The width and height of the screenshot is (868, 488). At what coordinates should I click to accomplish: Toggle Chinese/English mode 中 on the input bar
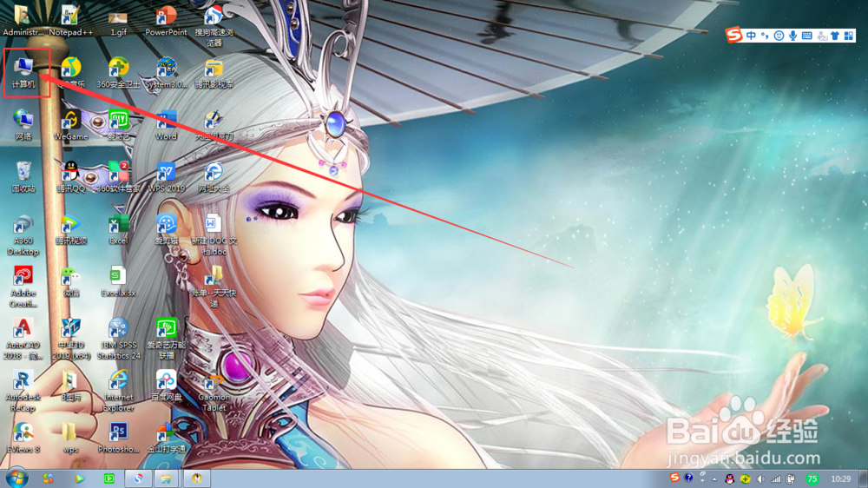click(x=751, y=36)
